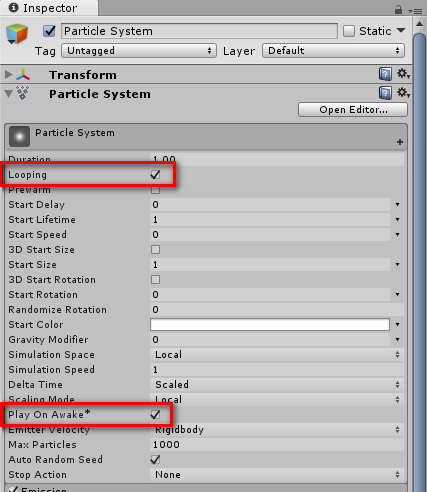Viewport: 427px width, 492px height.
Task: Click the Simulation Space label
Action: point(52,355)
